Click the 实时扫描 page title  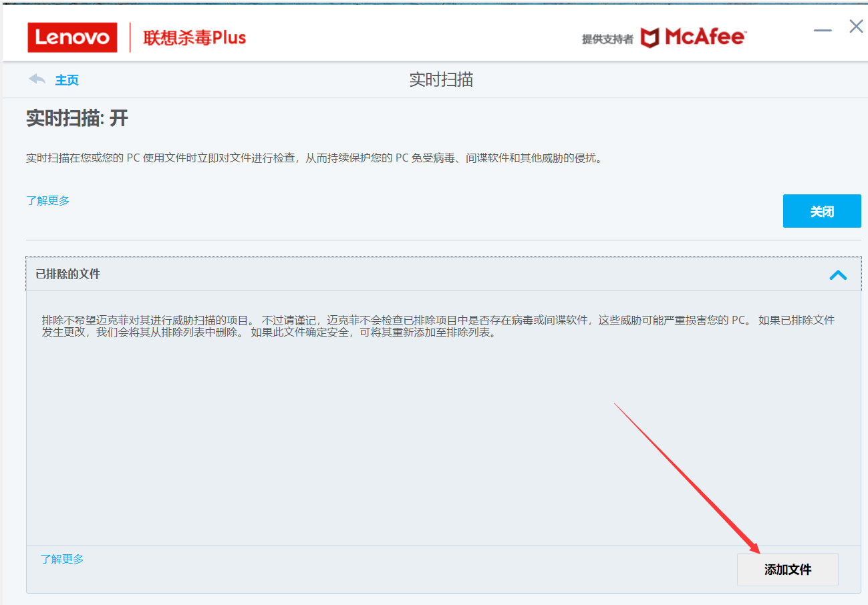[x=441, y=80]
